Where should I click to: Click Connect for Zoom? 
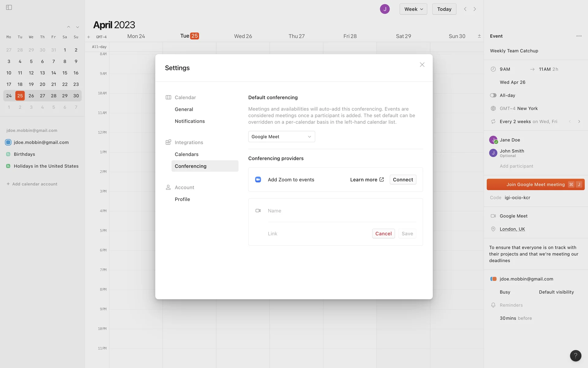[x=403, y=179]
